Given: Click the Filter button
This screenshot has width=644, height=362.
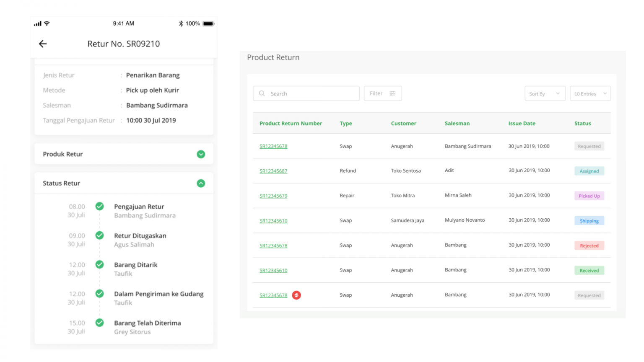Looking at the screenshot, I should click(x=382, y=93).
